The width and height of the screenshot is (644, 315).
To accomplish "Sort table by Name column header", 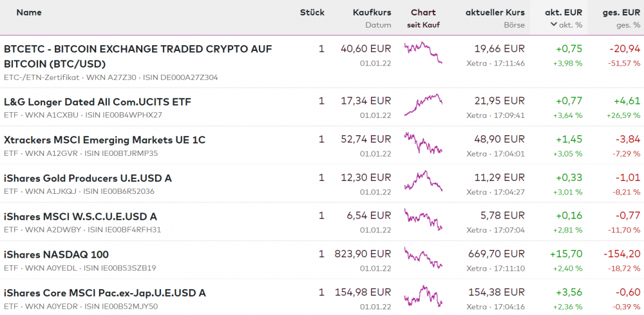I will (29, 12).
